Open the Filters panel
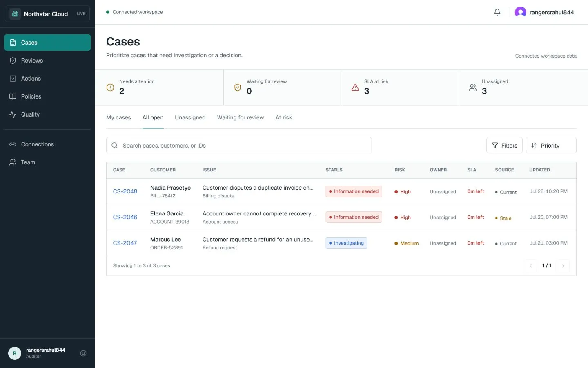This screenshot has width=588, height=368. pyautogui.click(x=504, y=145)
